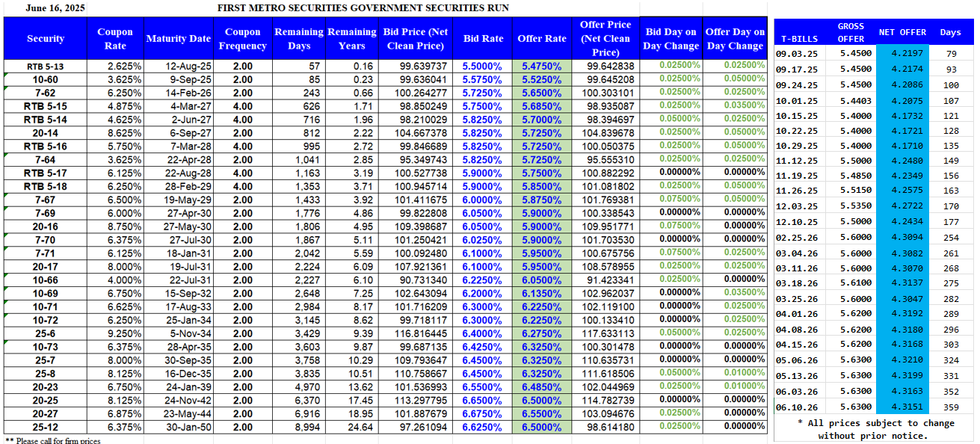The height and width of the screenshot is (444, 980).
Task: Click the Maturity Date header cell
Action: [x=178, y=39]
